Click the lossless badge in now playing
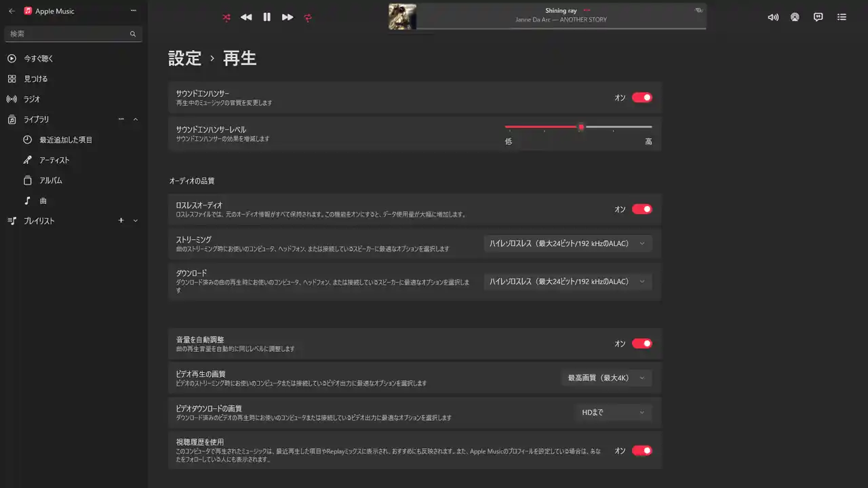The height and width of the screenshot is (488, 868). coord(699,11)
